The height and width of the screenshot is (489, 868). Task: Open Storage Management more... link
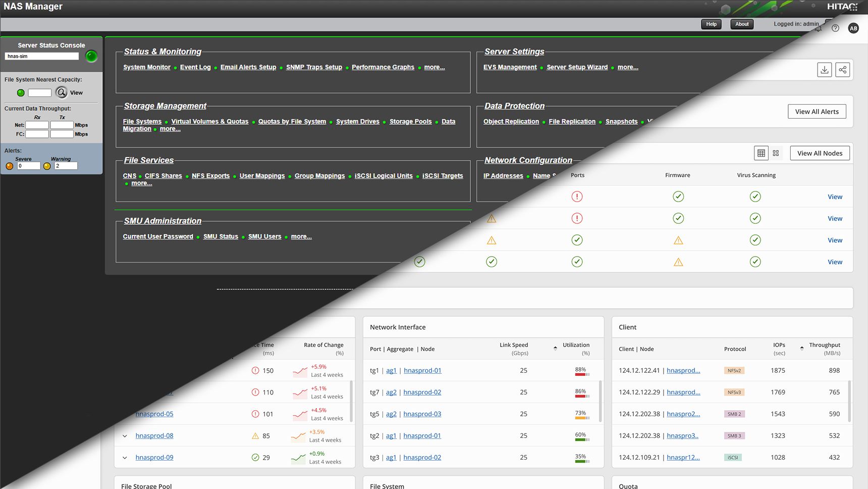[x=170, y=129]
